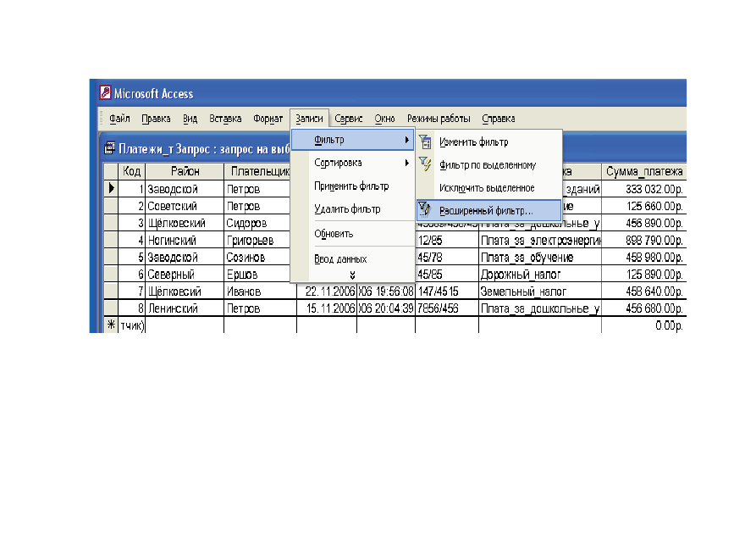Click the Код column header
The width and height of the screenshot is (756, 533).
[131, 171]
